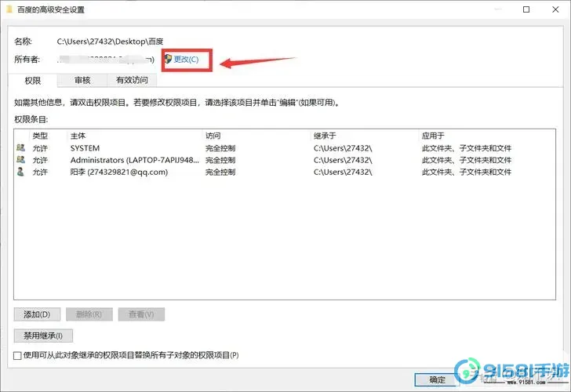Image resolution: width=571 pixels, height=392 pixels.
Task: Click the folder icon in the title bar
Action: coord(9,9)
